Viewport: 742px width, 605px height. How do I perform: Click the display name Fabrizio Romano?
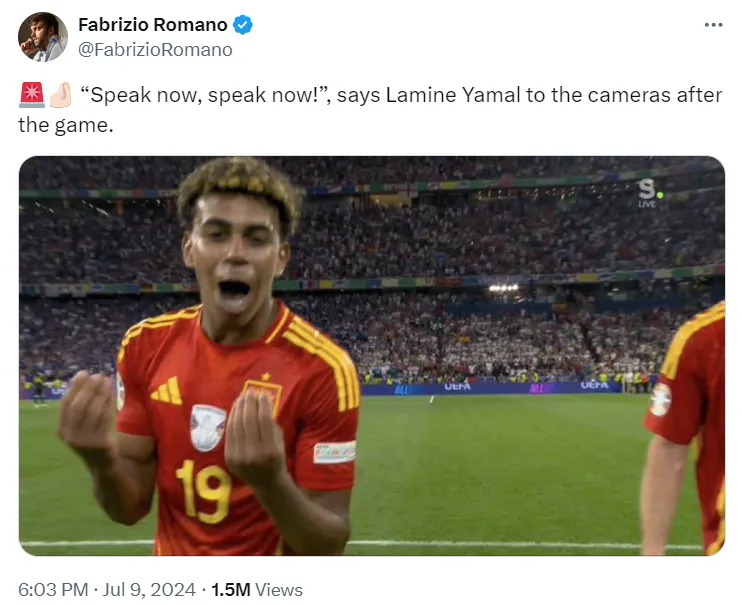coord(153,25)
